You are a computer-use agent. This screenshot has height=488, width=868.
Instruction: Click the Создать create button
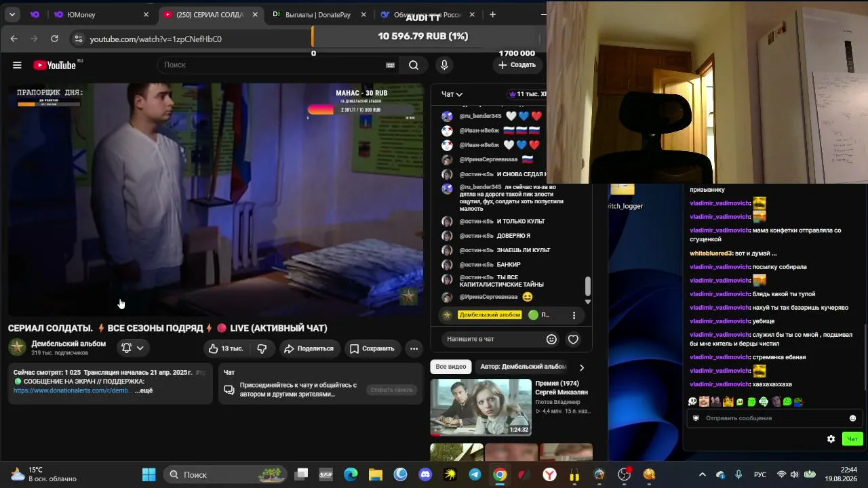pyautogui.click(x=517, y=65)
